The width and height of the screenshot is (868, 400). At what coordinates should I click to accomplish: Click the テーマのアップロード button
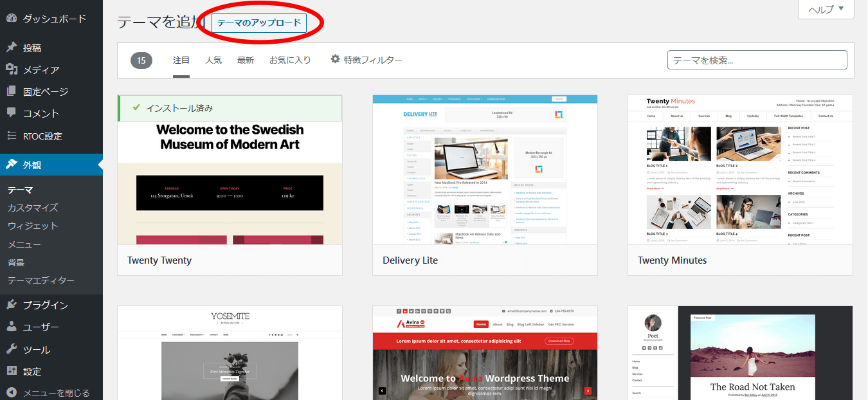click(259, 23)
